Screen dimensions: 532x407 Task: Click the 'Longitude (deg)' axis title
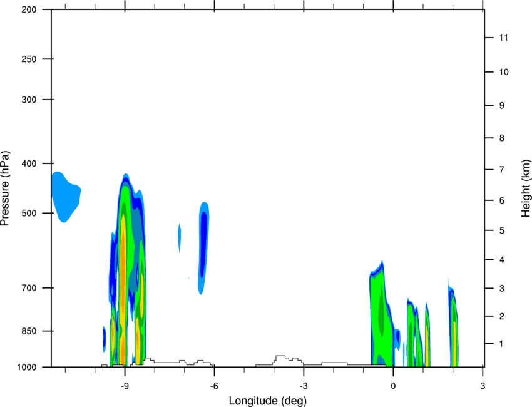(268, 401)
